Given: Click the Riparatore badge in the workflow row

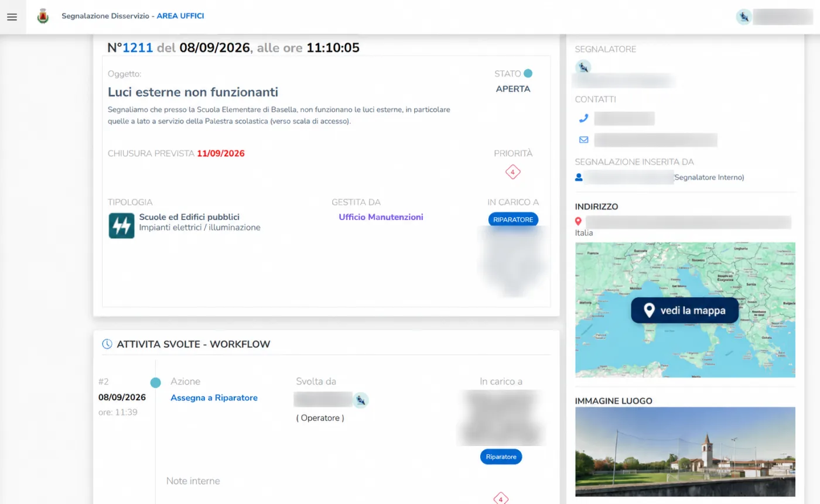Looking at the screenshot, I should coord(501,457).
